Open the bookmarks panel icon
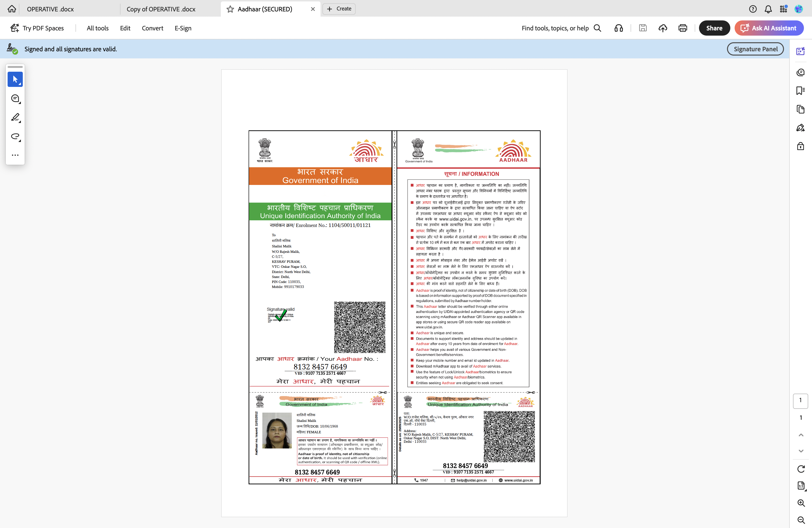812x528 pixels. pos(800,91)
